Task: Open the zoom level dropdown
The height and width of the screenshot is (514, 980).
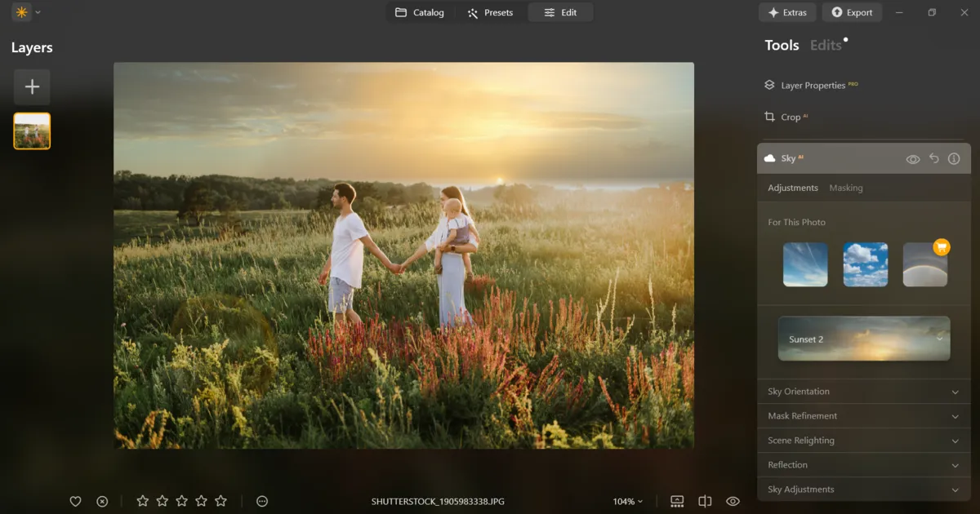Action: (627, 501)
